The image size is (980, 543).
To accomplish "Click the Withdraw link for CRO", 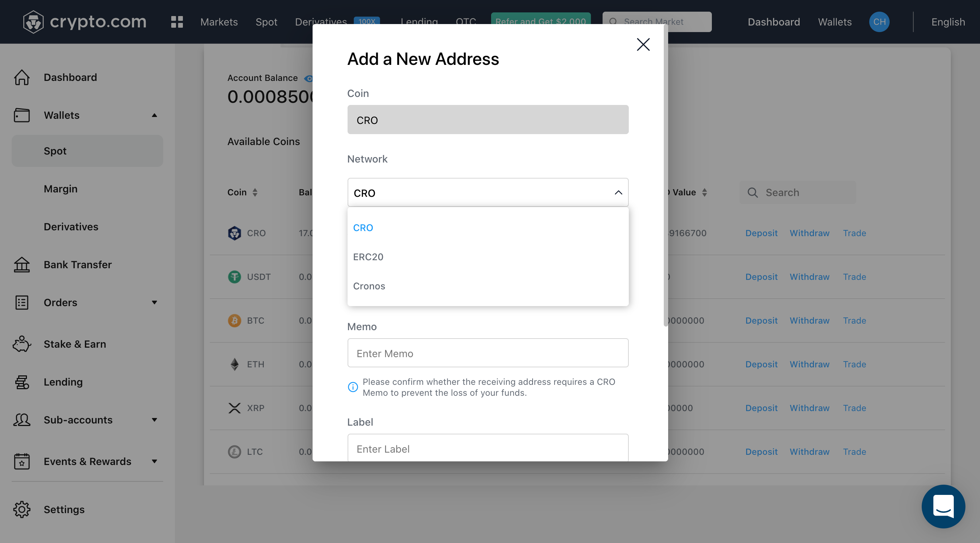I will (x=810, y=232).
